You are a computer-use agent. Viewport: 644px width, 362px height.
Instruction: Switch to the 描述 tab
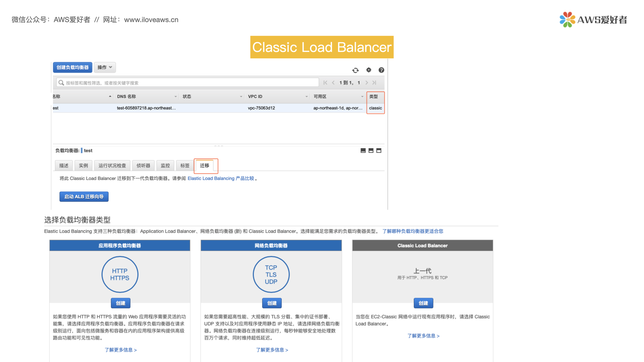click(x=64, y=166)
